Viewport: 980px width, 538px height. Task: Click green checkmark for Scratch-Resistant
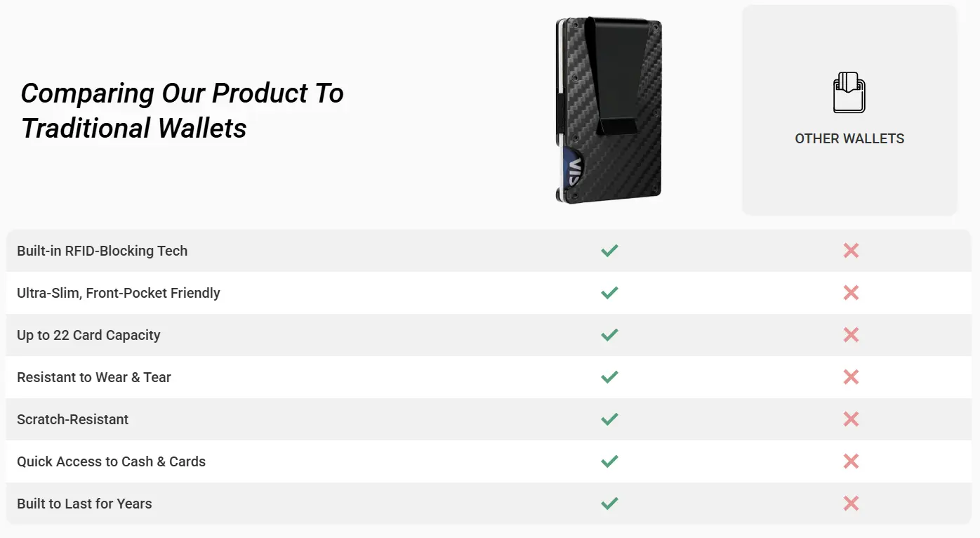pyautogui.click(x=609, y=419)
